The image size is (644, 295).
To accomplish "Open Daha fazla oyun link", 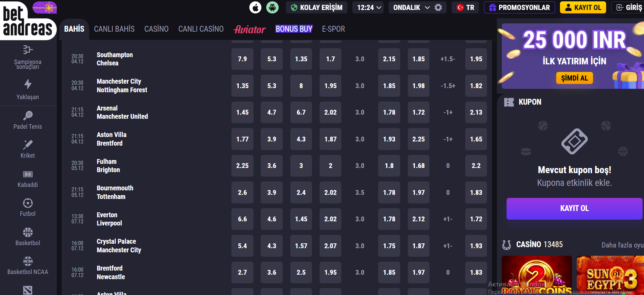I will 622,245.
